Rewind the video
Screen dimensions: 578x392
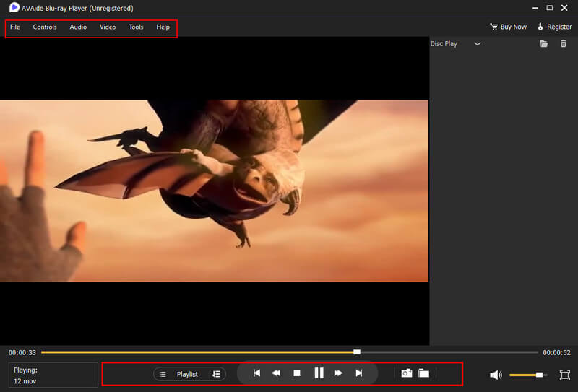[x=276, y=373]
